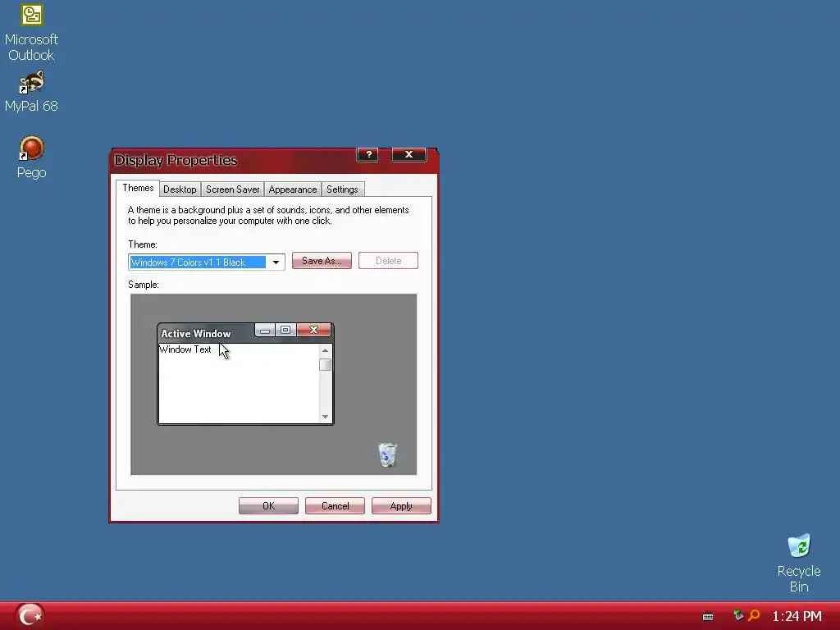Click the keyboard tray icon
The image size is (840, 630).
pos(708,617)
